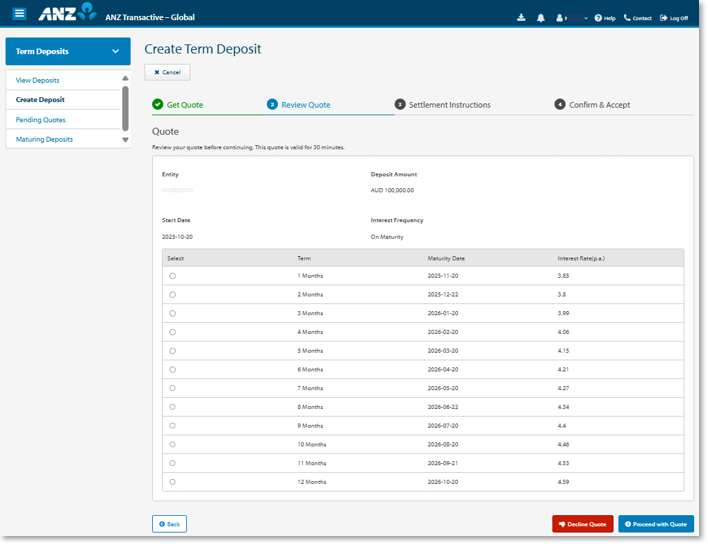Open the notifications bell
Image resolution: width=708 pixels, height=544 pixels.
click(x=541, y=18)
